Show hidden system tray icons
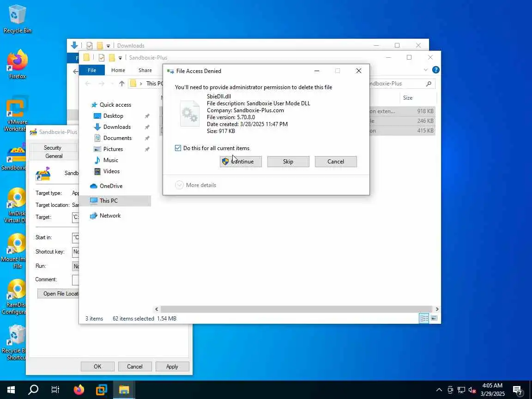This screenshot has height=399, width=532. pos(439,390)
